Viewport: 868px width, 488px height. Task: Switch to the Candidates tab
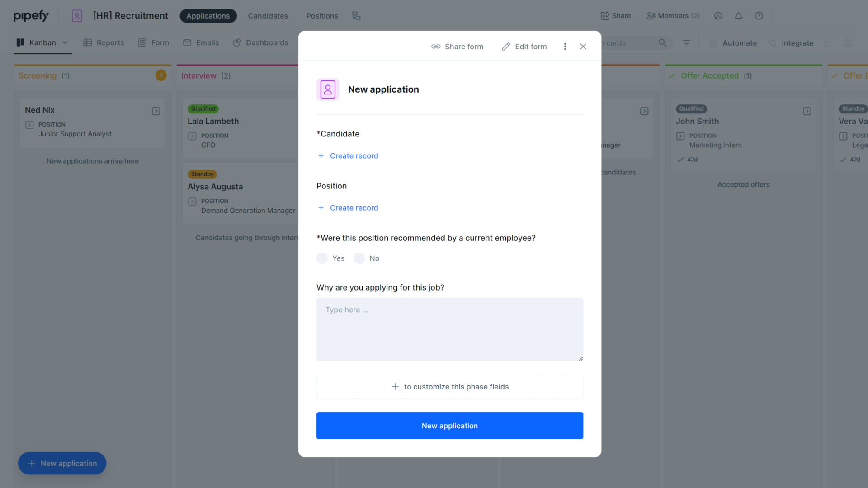click(268, 16)
